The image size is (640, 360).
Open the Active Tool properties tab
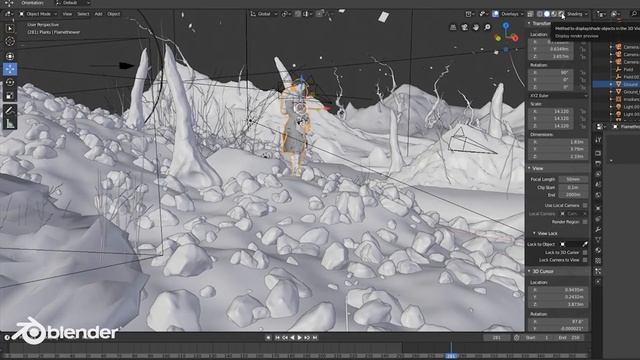598,140
